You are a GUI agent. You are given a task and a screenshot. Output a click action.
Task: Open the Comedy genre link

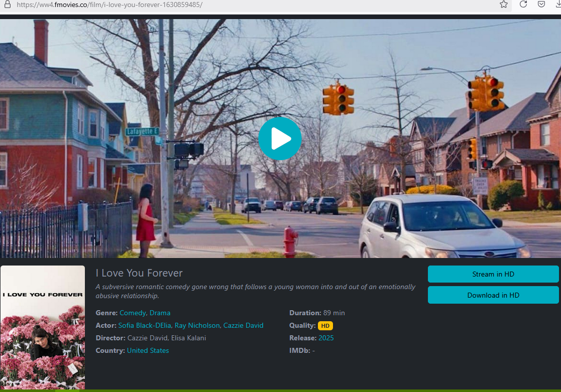tap(132, 313)
